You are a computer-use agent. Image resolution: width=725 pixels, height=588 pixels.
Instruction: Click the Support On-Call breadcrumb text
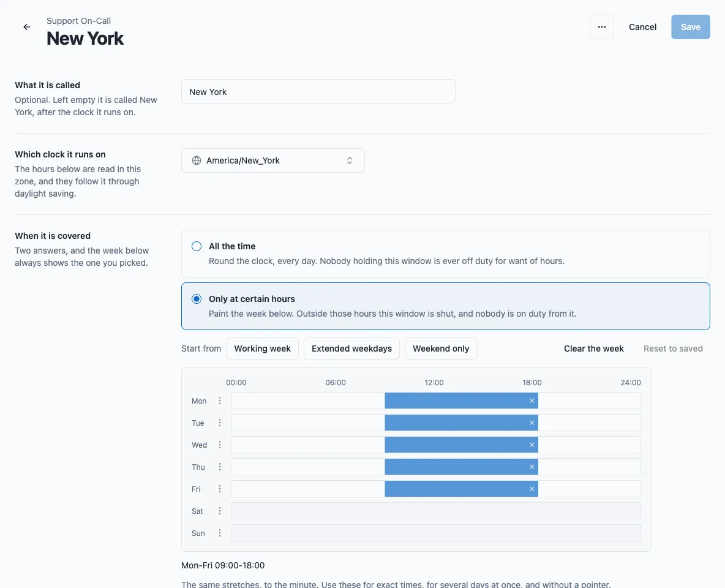(78, 21)
